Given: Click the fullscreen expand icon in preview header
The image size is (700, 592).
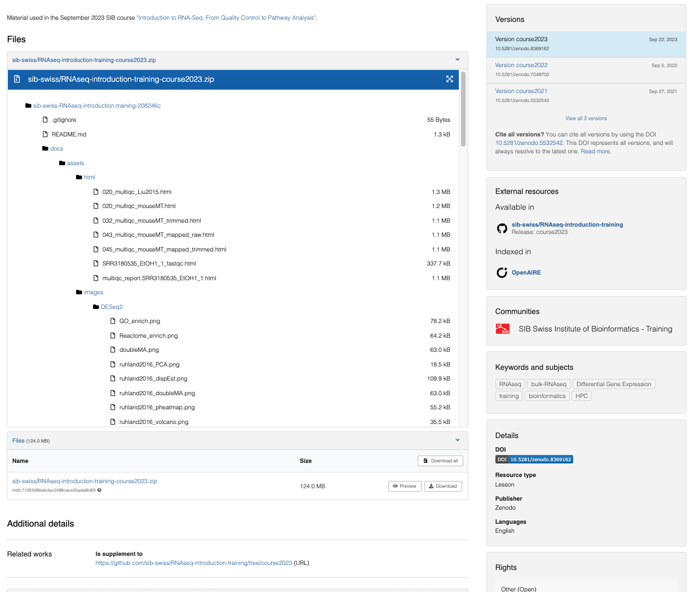Looking at the screenshot, I should coord(449,79).
